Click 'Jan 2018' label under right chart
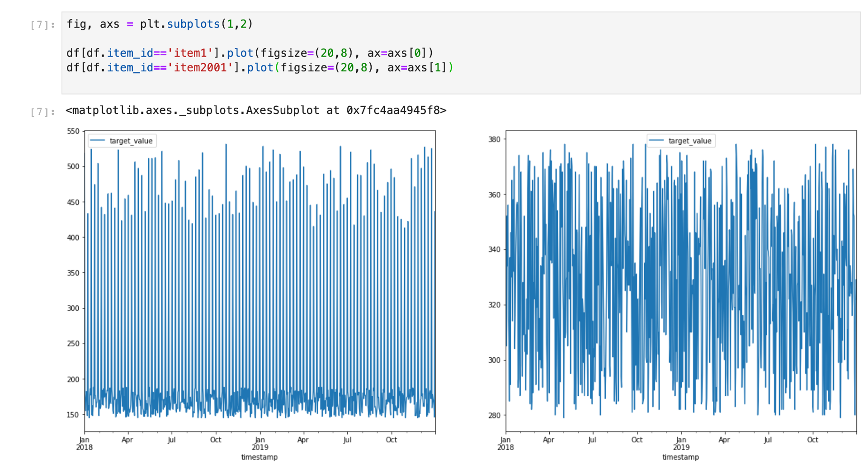 (x=505, y=443)
